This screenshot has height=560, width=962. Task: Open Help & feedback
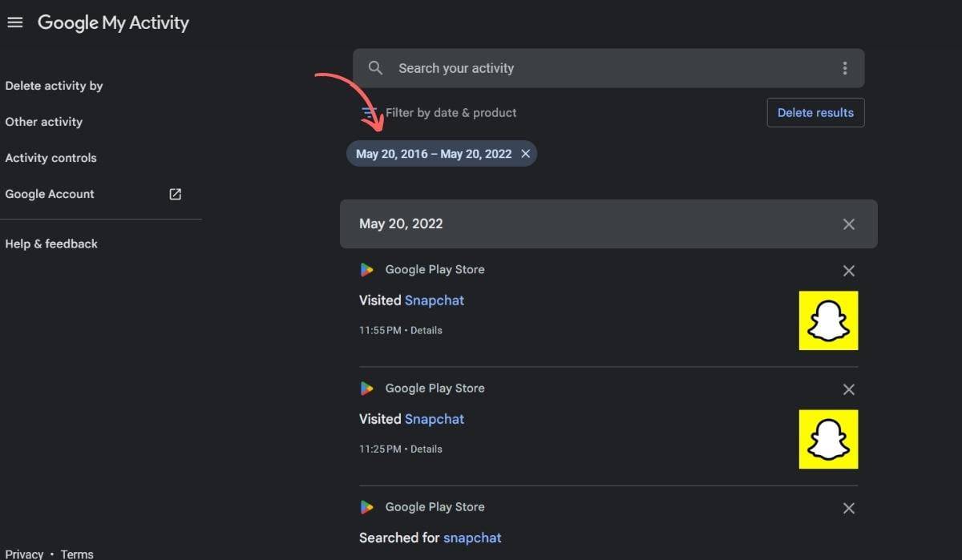51,244
